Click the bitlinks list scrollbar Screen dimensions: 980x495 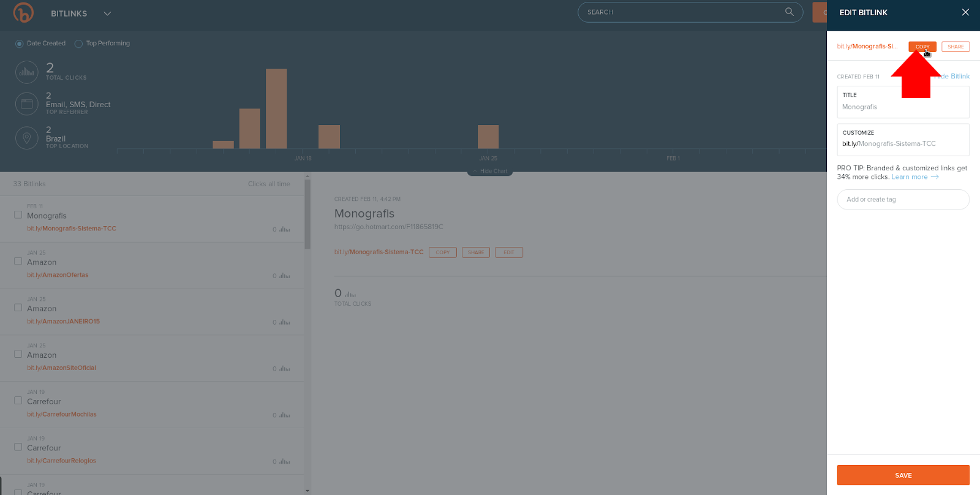[307, 214]
